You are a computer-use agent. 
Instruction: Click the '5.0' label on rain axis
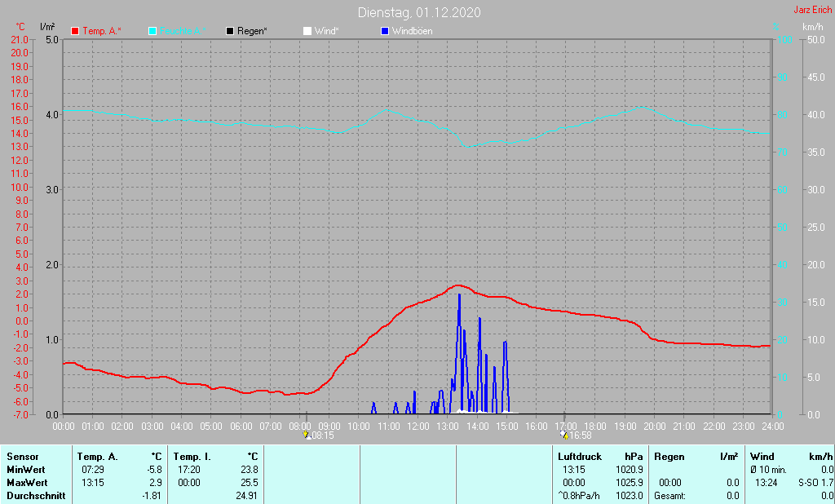tap(51, 39)
